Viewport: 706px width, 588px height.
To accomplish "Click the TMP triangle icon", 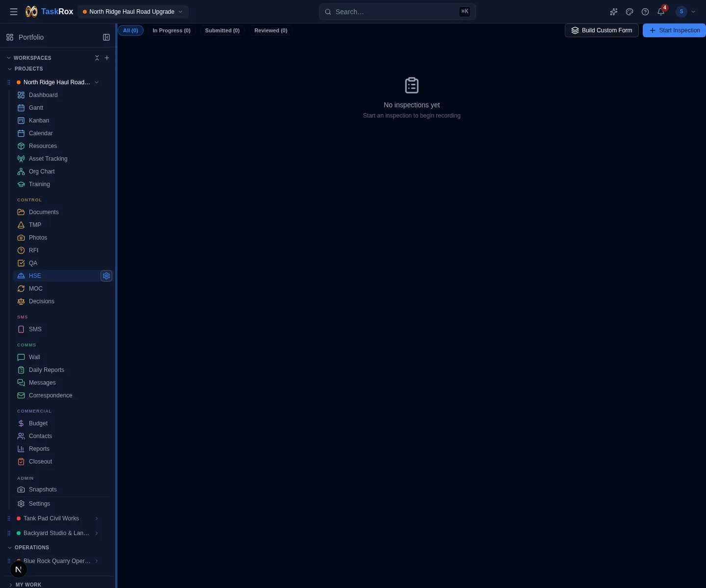I will [x=21, y=225].
